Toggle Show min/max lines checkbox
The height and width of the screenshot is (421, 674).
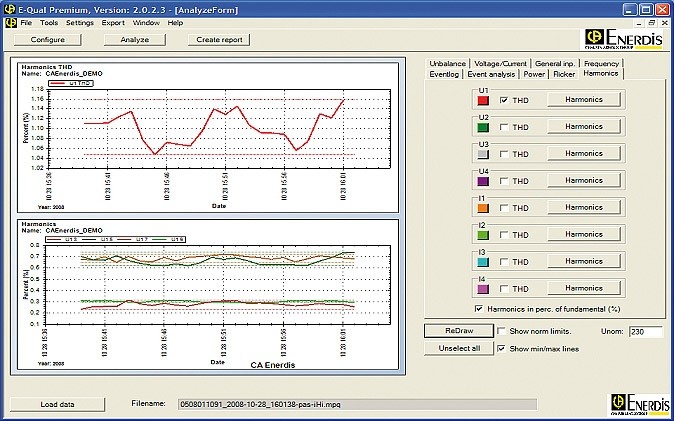[501, 349]
